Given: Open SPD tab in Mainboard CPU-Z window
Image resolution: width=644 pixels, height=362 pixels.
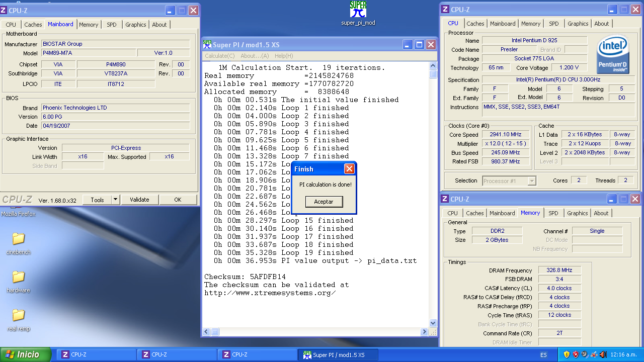Looking at the screenshot, I should (x=112, y=25).
